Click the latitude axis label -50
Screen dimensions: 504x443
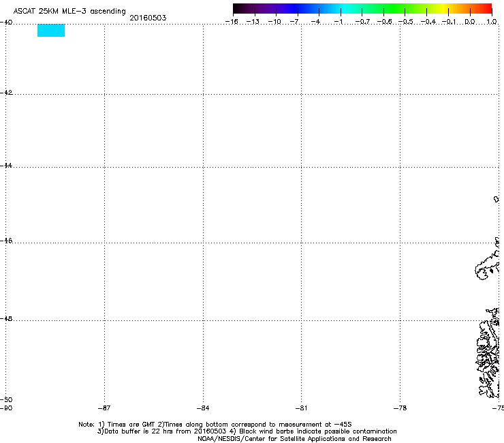(x=6, y=399)
